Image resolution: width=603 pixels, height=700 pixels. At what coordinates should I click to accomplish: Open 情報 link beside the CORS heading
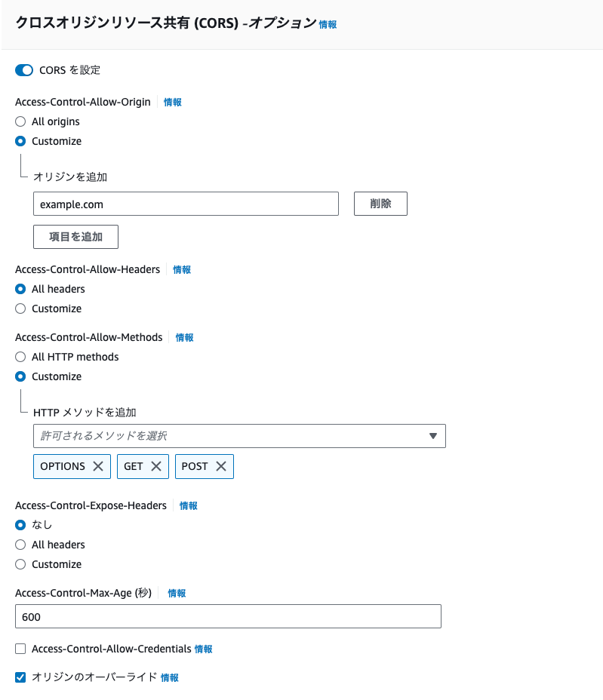pos(328,25)
